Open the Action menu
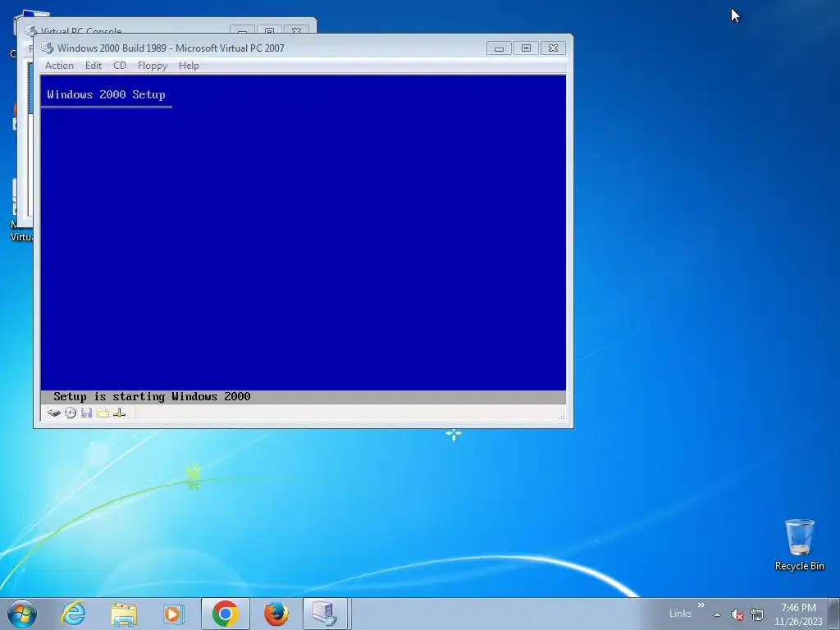 [59, 66]
